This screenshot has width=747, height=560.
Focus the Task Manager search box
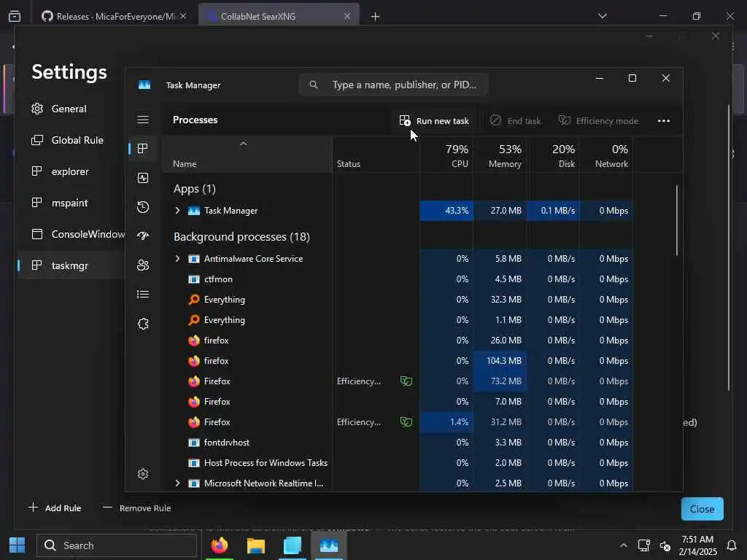pyautogui.click(x=393, y=85)
